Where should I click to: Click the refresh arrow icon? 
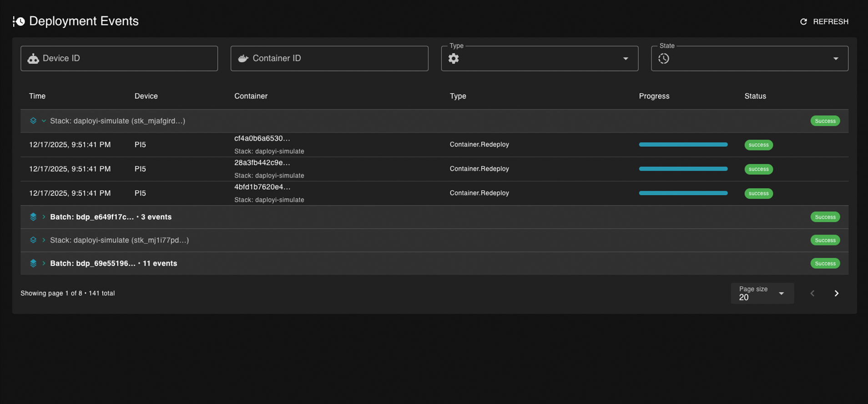(x=803, y=22)
